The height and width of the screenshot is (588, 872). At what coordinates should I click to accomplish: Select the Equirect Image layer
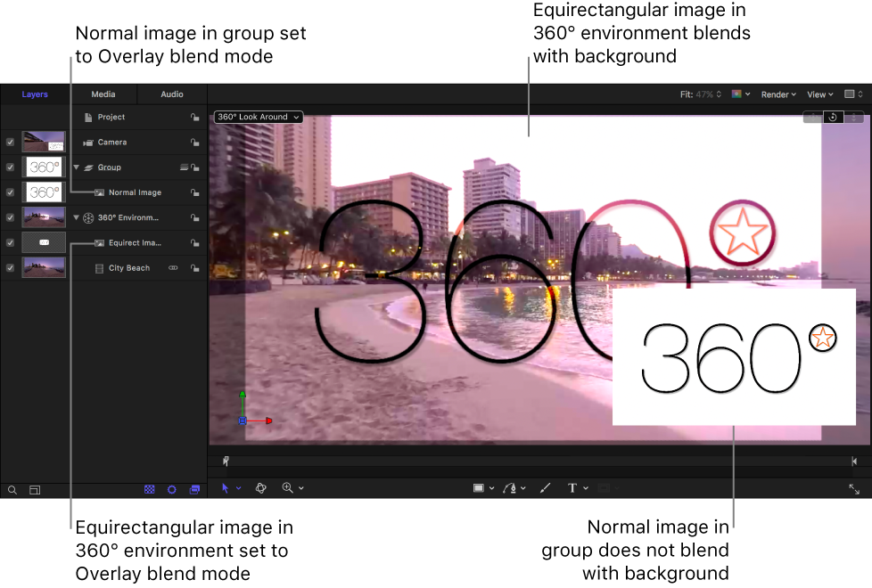click(136, 242)
